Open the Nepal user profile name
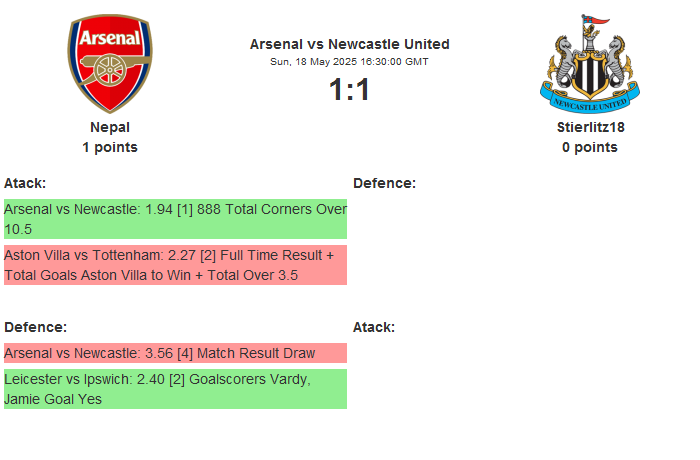The width and height of the screenshot is (700, 460). pyautogui.click(x=110, y=127)
